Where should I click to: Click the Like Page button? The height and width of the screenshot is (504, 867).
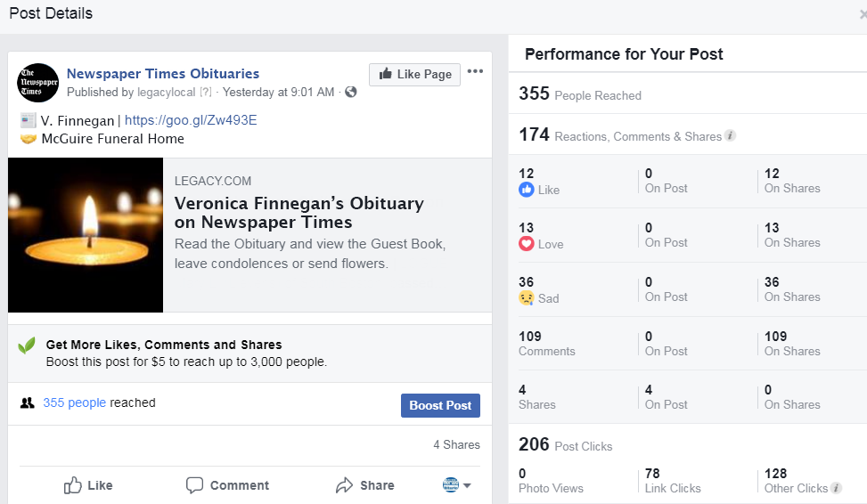pyautogui.click(x=414, y=74)
